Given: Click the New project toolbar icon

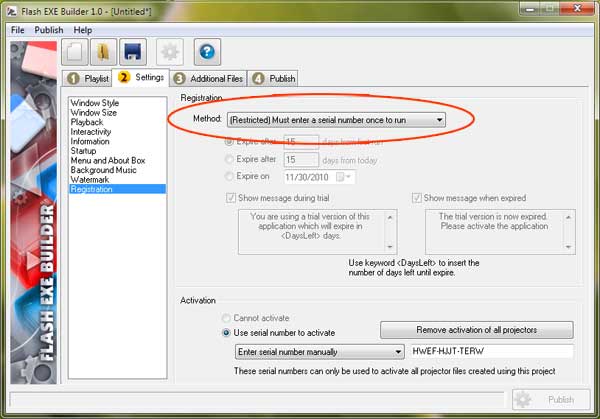Looking at the screenshot, I should click(x=75, y=52).
